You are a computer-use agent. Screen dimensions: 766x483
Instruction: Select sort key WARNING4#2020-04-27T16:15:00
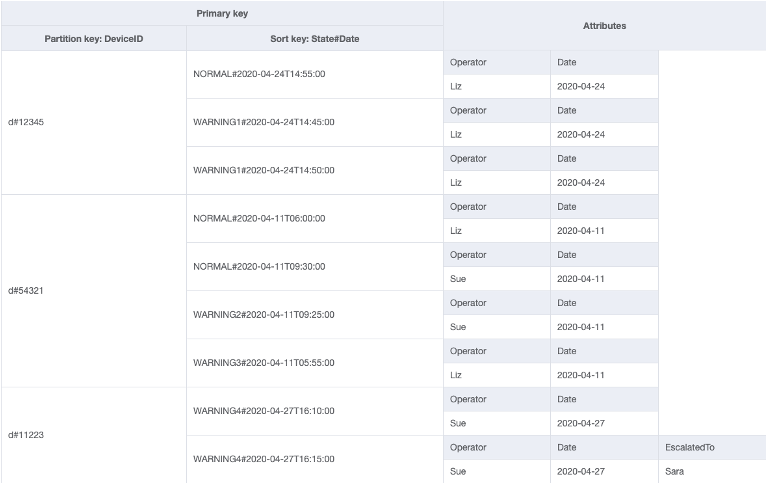[263, 458]
